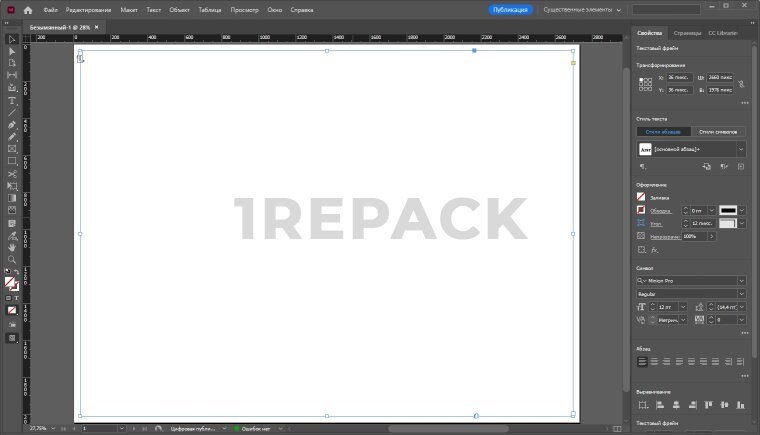This screenshot has width=760, height=435.
Task: Select the Type tool in toolbar
Action: pos(12,100)
